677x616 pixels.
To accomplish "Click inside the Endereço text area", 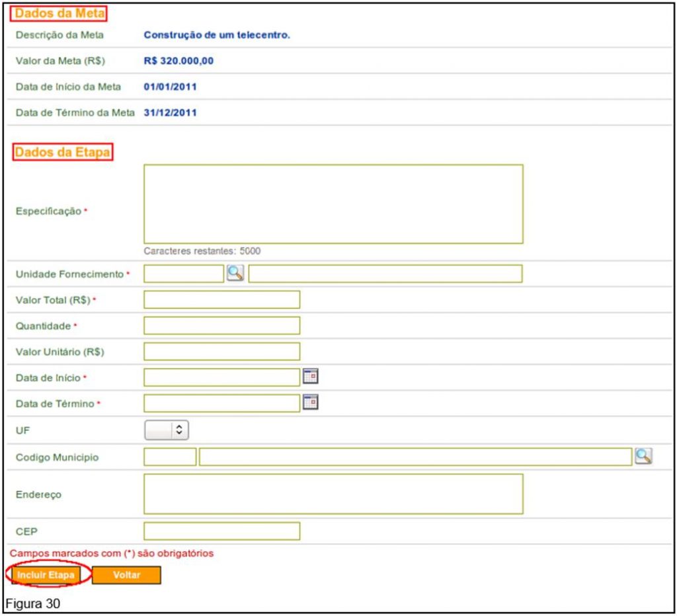I will (x=333, y=494).
